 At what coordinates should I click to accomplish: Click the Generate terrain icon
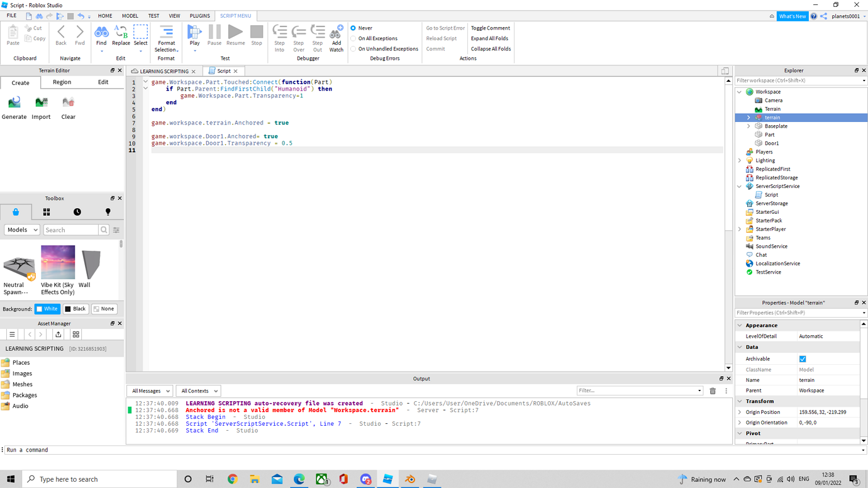point(13,101)
